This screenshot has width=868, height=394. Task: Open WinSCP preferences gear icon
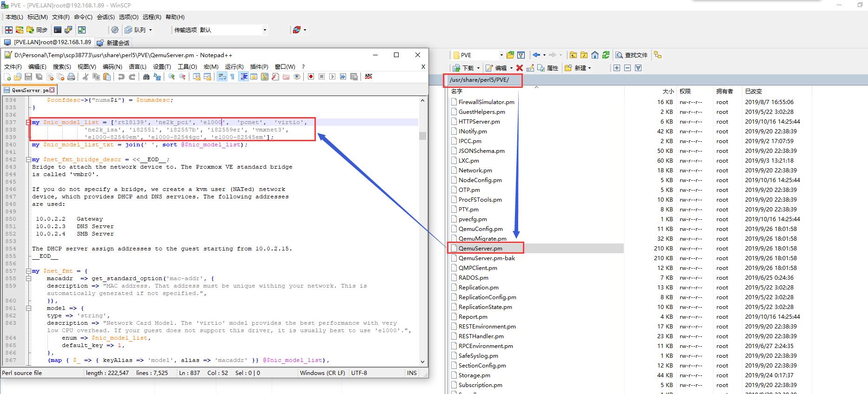pyautogui.click(x=115, y=30)
